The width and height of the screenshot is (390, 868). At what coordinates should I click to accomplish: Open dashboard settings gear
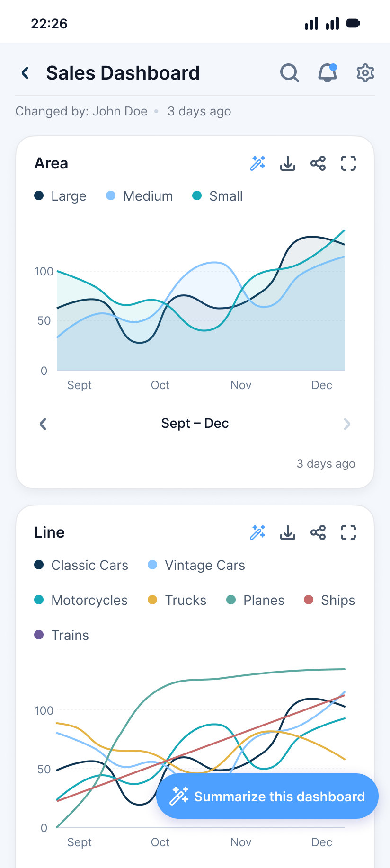click(365, 73)
